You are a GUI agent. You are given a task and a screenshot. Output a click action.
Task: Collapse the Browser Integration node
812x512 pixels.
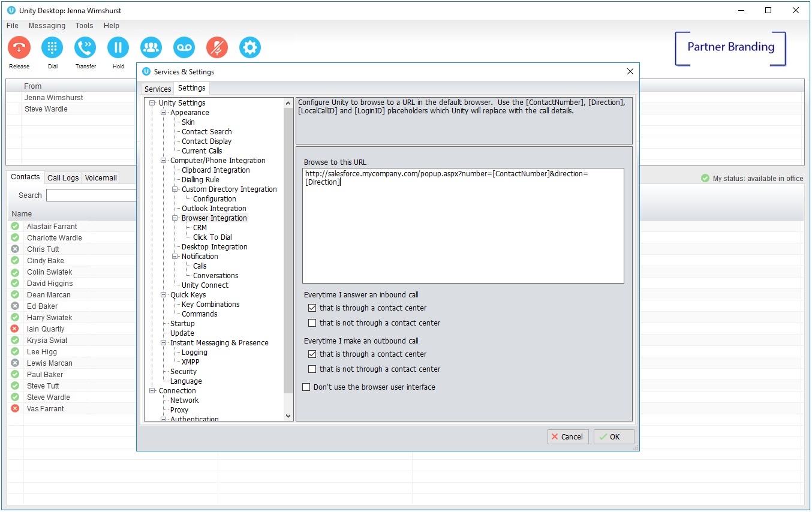(x=175, y=218)
